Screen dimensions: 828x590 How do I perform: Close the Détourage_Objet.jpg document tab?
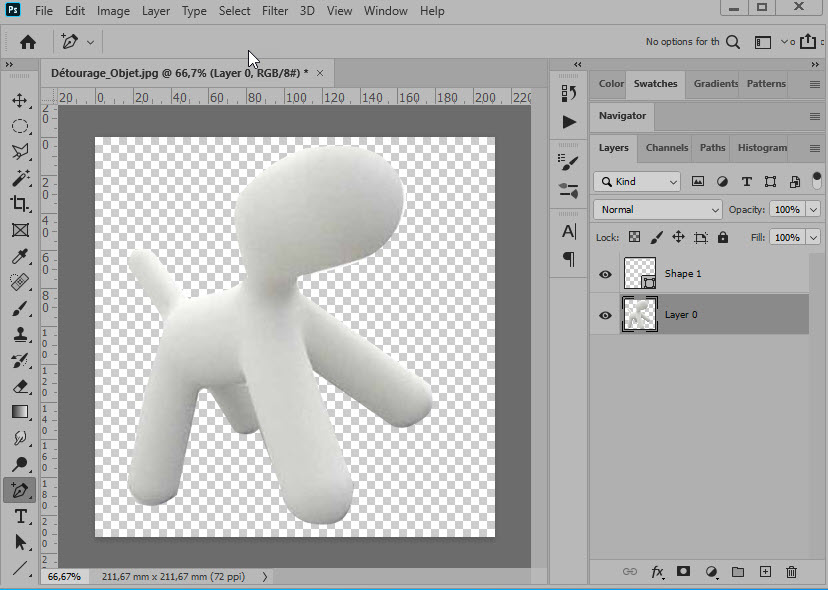(320, 73)
